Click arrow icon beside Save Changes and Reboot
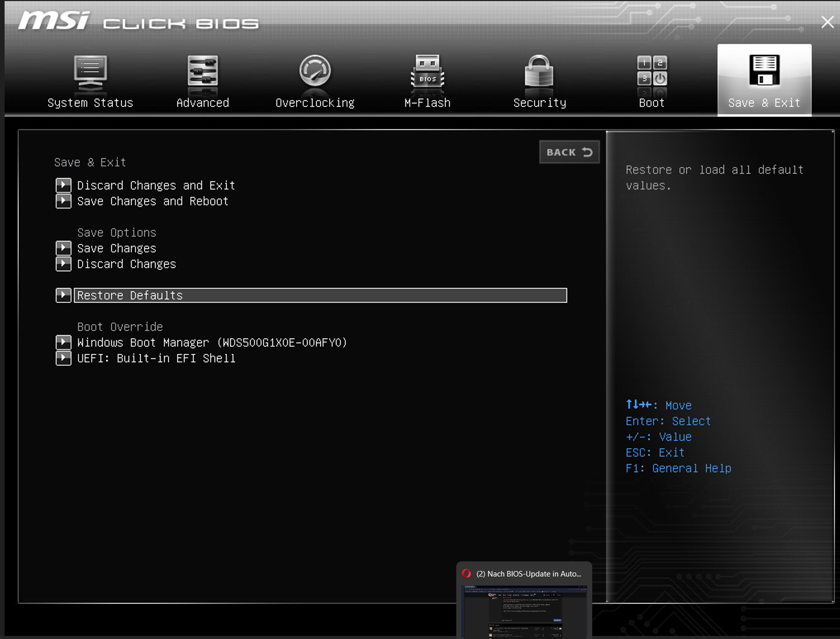 pyautogui.click(x=63, y=201)
